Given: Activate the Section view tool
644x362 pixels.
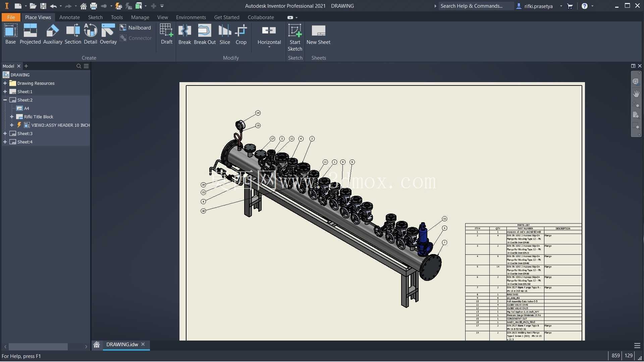Looking at the screenshot, I should coord(73,34).
